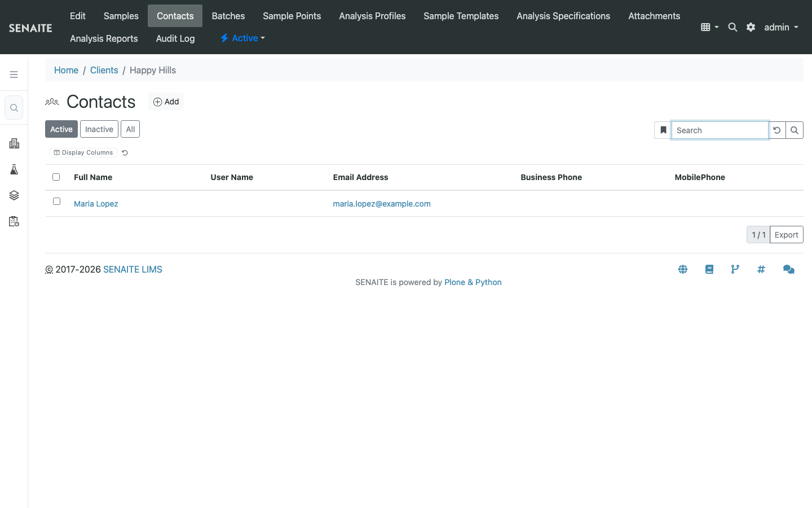Open the globe website icon in the footer
Image resolution: width=812 pixels, height=508 pixels.
pyautogui.click(x=683, y=269)
